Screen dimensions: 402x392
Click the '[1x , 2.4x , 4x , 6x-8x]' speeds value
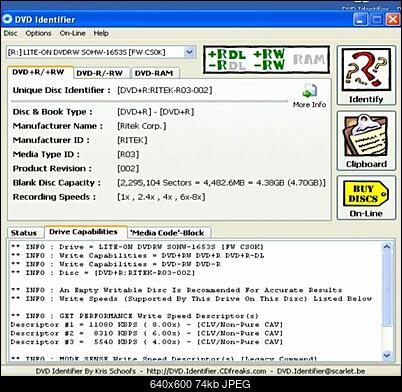[161, 197]
